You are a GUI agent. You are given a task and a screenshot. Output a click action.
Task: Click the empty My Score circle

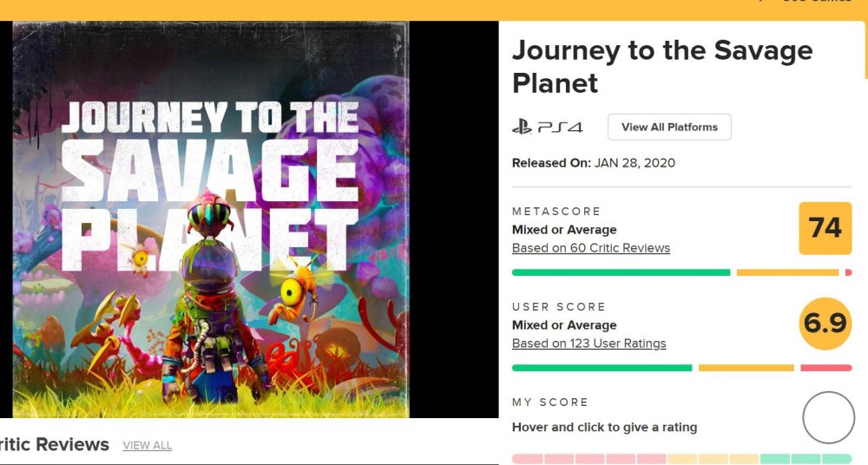point(828,417)
